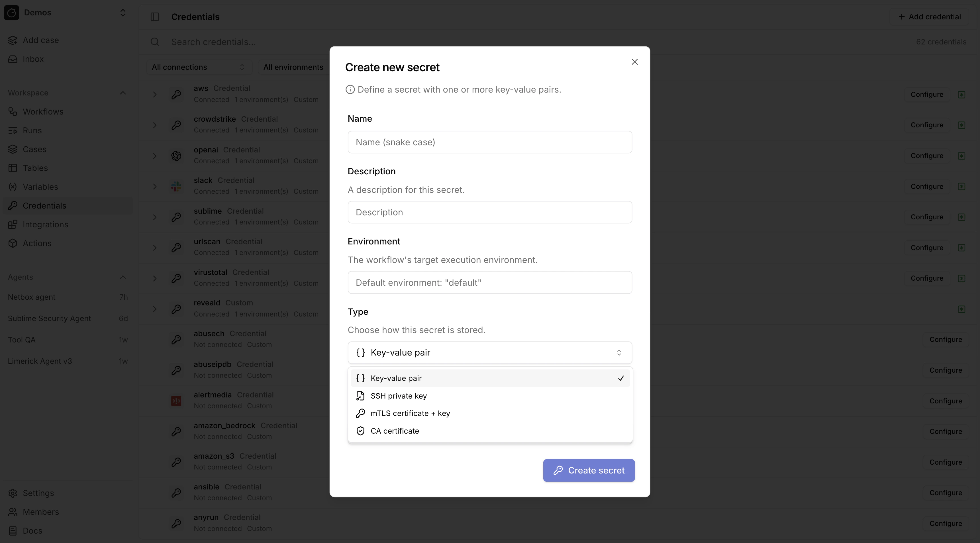Click the green asterisk icon beside aws
The height and width of the screenshot is (543, 980).
[961, 94]
